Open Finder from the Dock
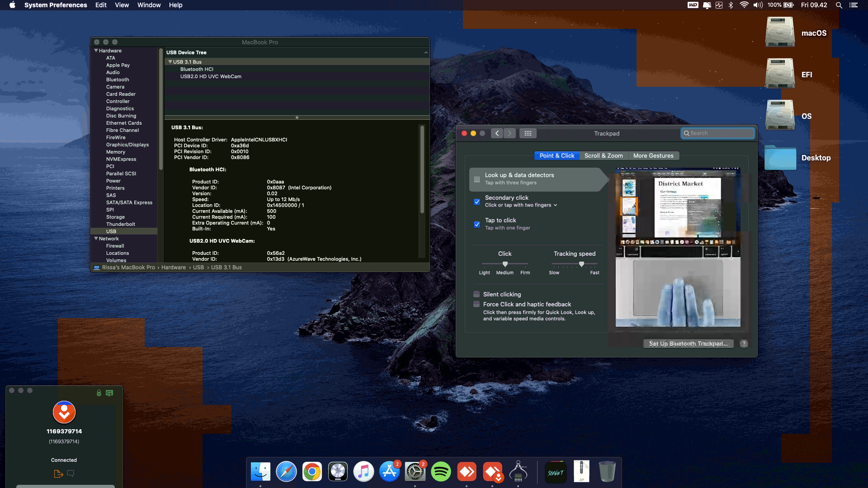868x488 pixels. pyautogui.click(x=260, y=472)
